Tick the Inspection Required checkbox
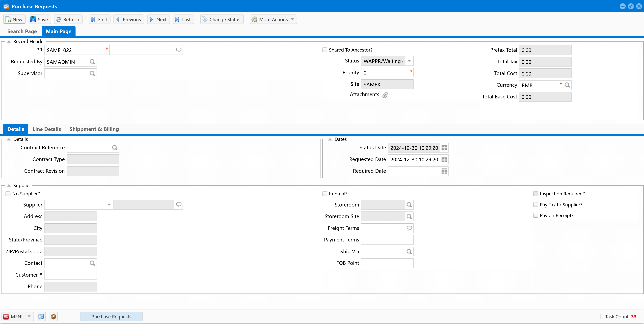This screenshot has height=324, width=644. click(x=536, y=194)
